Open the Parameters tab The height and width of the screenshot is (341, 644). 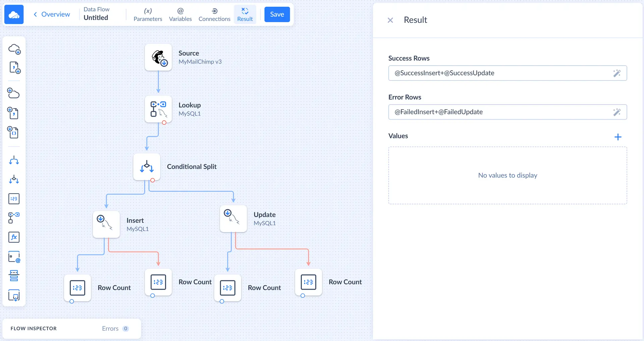[x=148, y=15]
